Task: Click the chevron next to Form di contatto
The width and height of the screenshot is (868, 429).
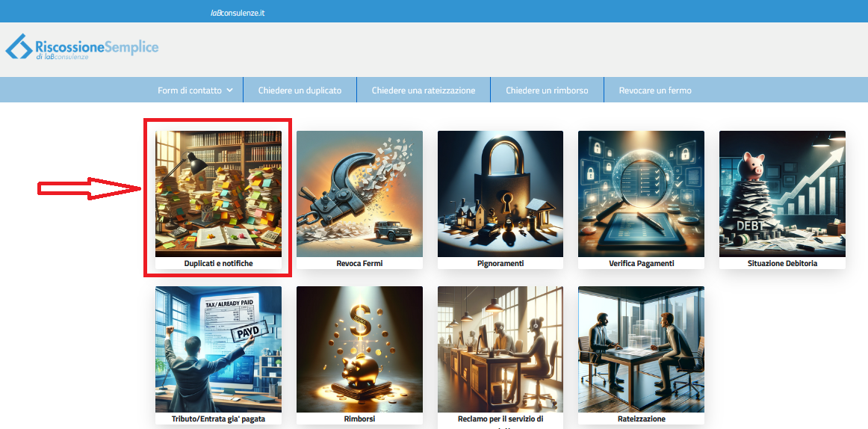Action: (x=230, y=90)
